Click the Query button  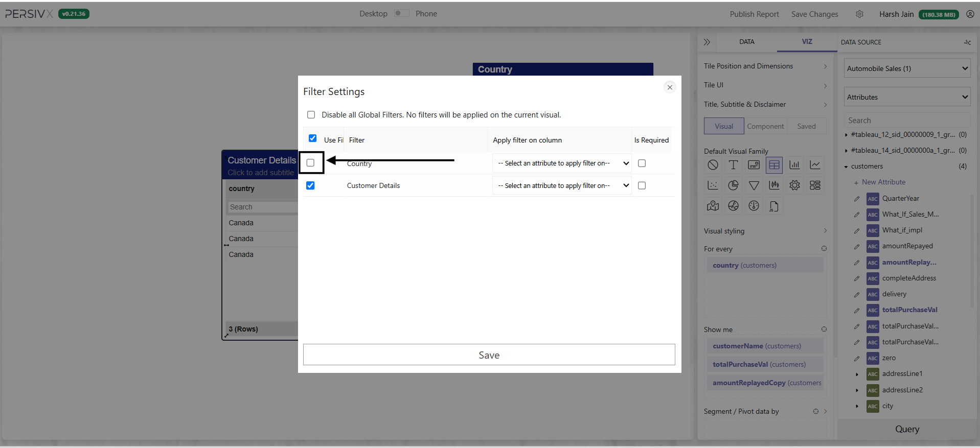907,429
